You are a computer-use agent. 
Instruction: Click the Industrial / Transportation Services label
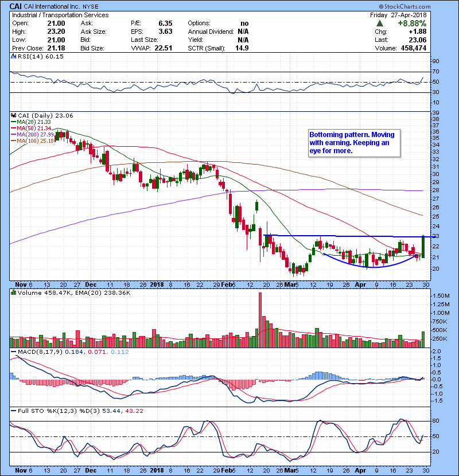60,15
